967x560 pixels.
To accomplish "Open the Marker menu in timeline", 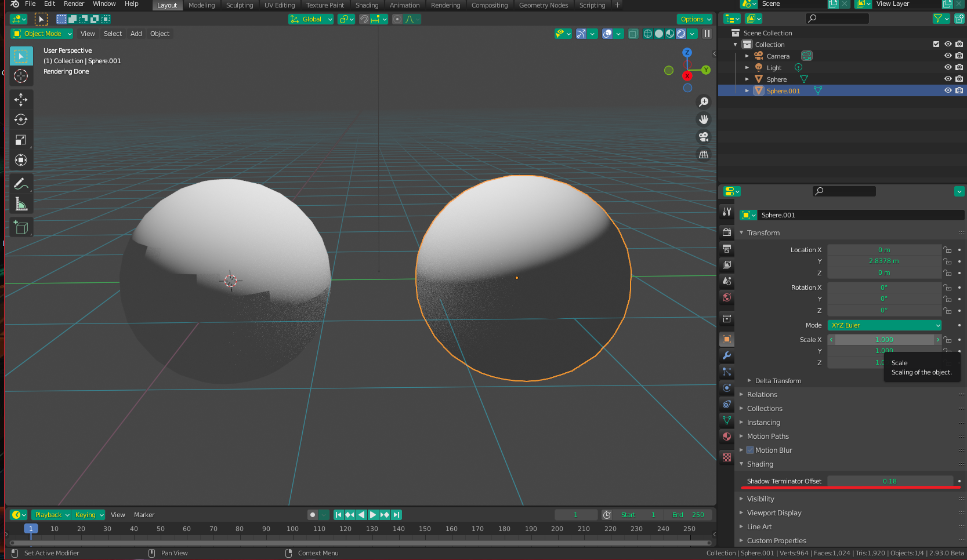I will pos(144,515).
